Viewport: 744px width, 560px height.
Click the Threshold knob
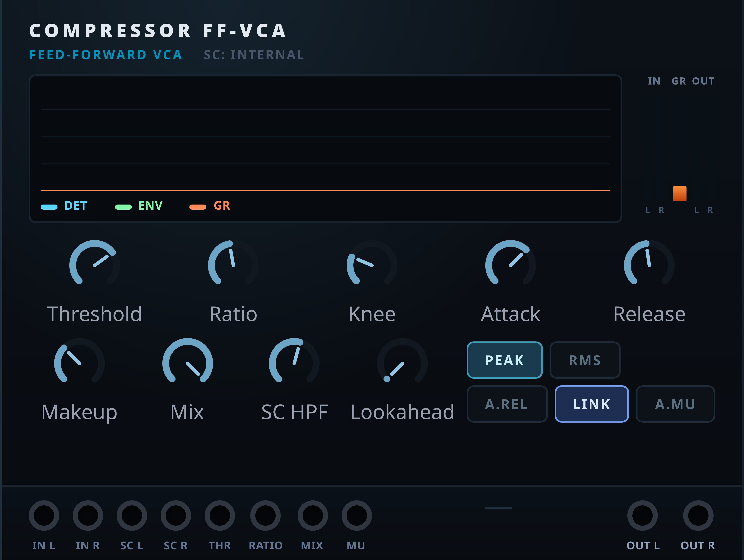coord(95,265)
